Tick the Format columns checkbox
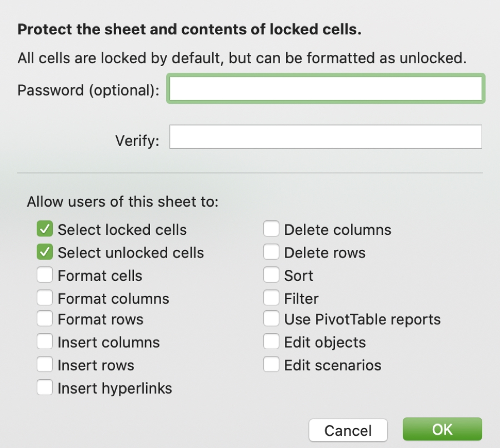This screenshot has height=448, width=500. (44, 298)
